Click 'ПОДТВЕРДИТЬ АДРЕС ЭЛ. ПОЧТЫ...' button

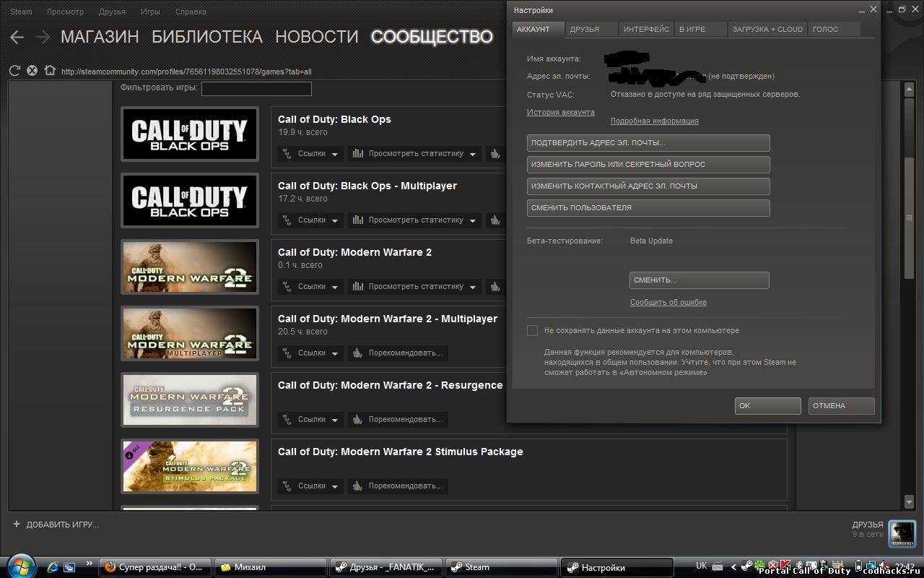tap(648, 143)
